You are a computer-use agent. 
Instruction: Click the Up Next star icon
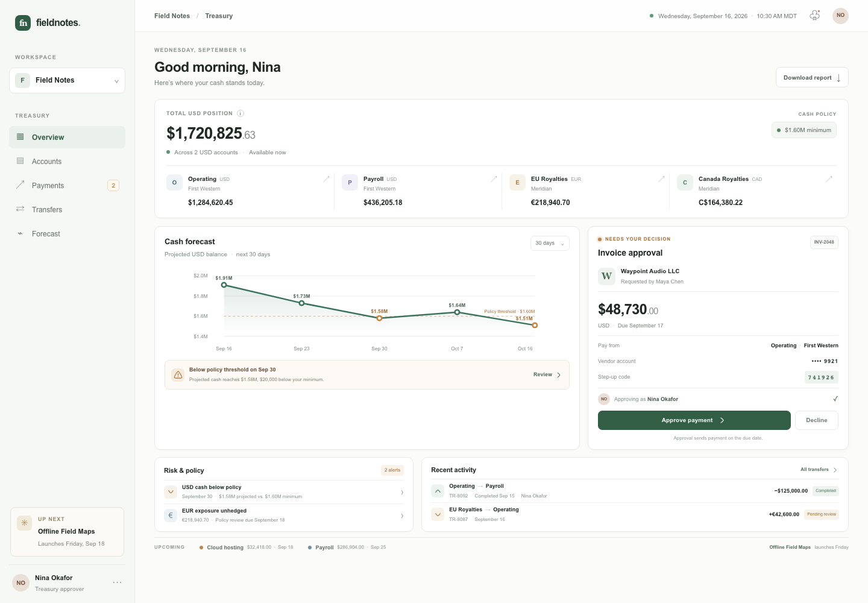(24, 523)
